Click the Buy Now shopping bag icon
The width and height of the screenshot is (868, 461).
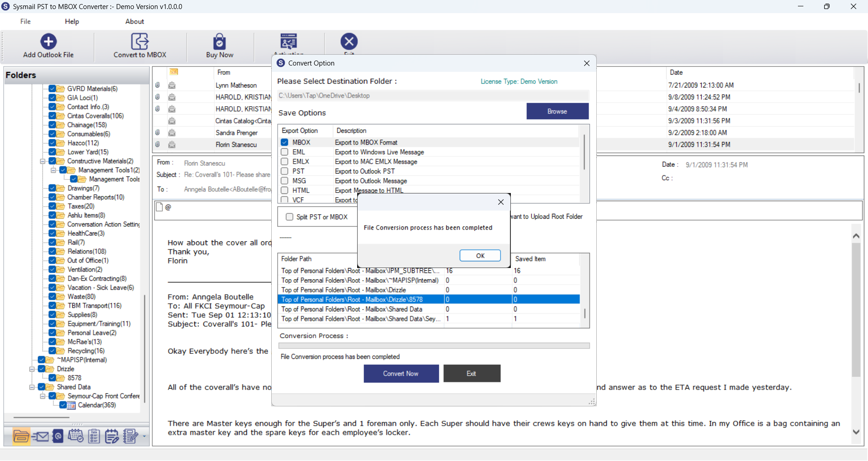point(220,42)
